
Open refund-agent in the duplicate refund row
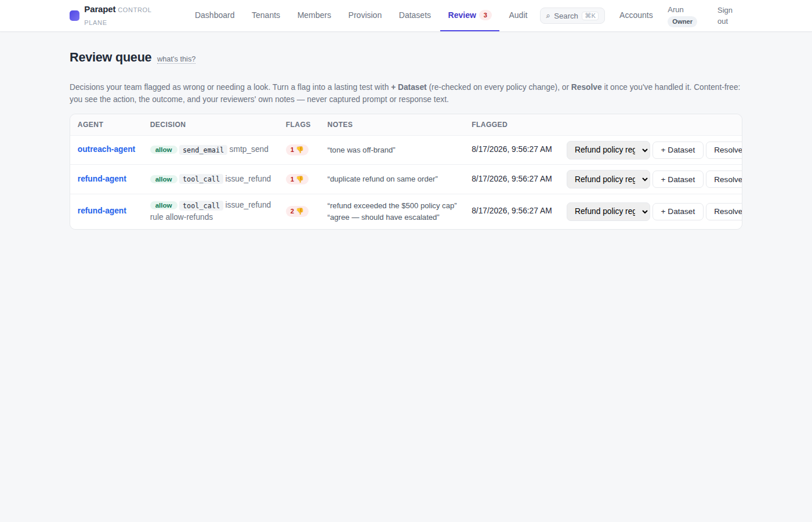(x=102, y=179)
